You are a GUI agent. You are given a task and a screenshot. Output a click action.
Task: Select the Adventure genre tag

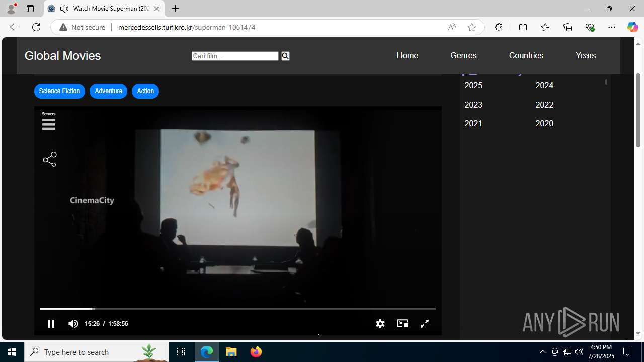108,91
